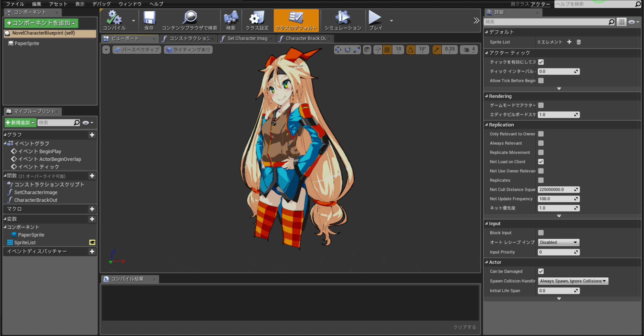Viewport: 644px width, 336px height.
Task: Enable the Block Input checkbox
Action: tap(541, 233)
